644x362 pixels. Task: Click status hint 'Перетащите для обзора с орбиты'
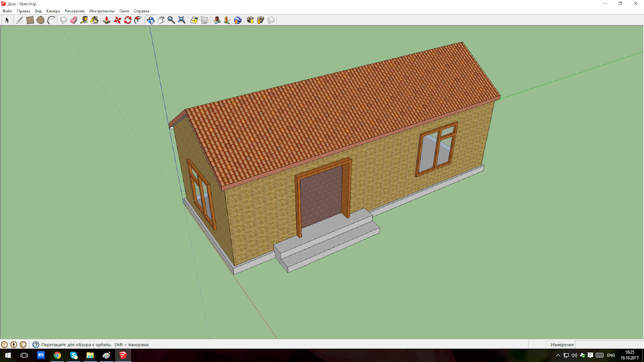click(x=76, y=345)
